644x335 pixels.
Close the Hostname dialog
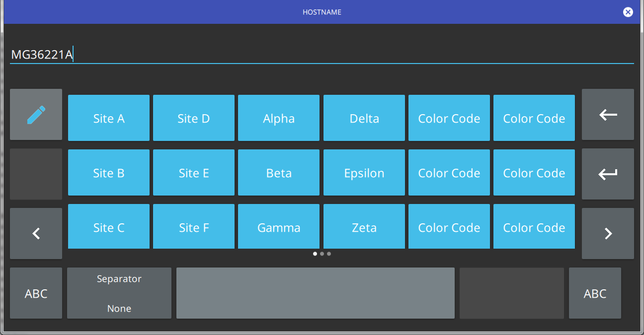click(x=628, y=12)
